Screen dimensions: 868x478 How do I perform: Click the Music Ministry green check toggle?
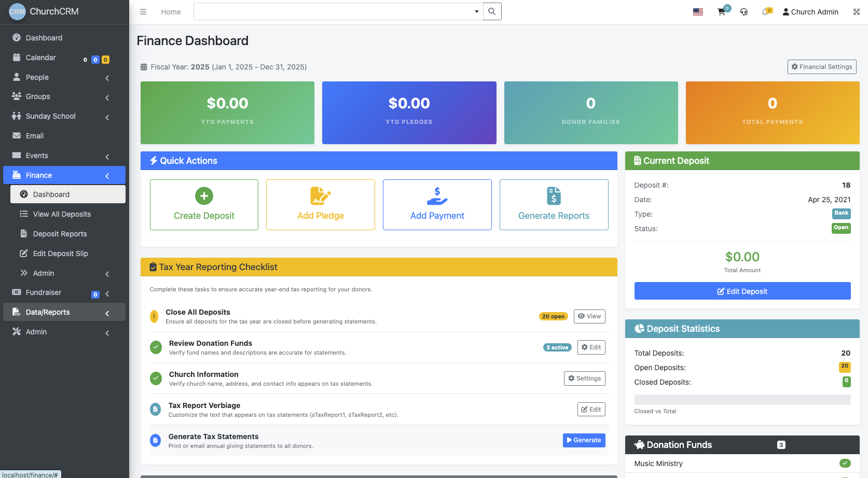pos(846,463)
